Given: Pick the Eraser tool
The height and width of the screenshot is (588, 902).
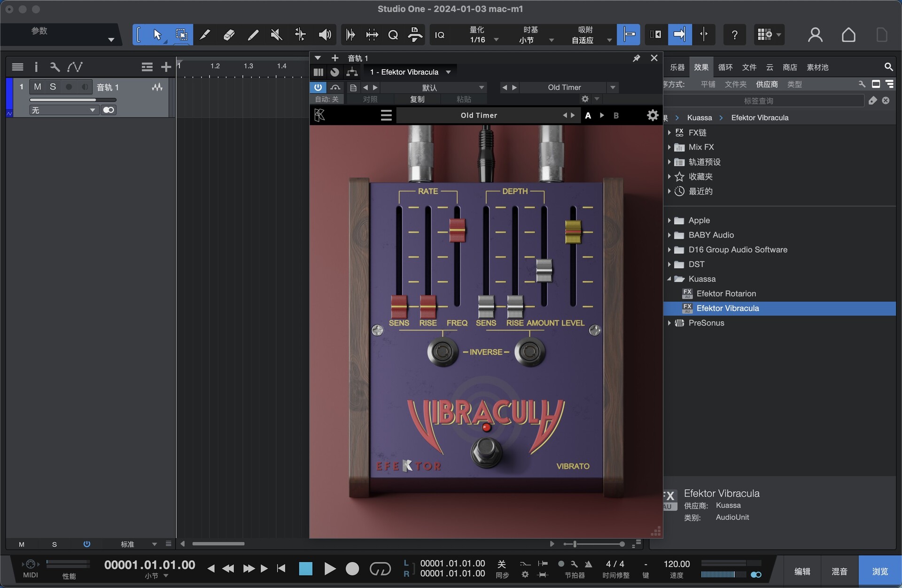Looking at the screenshot, I should pos(229,35).
